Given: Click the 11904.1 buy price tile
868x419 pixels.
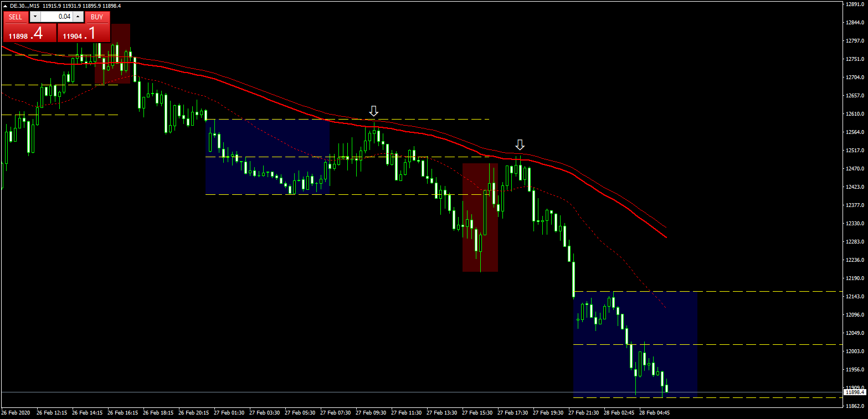Looking at the screenshot, I should click(x=84, y=34).
